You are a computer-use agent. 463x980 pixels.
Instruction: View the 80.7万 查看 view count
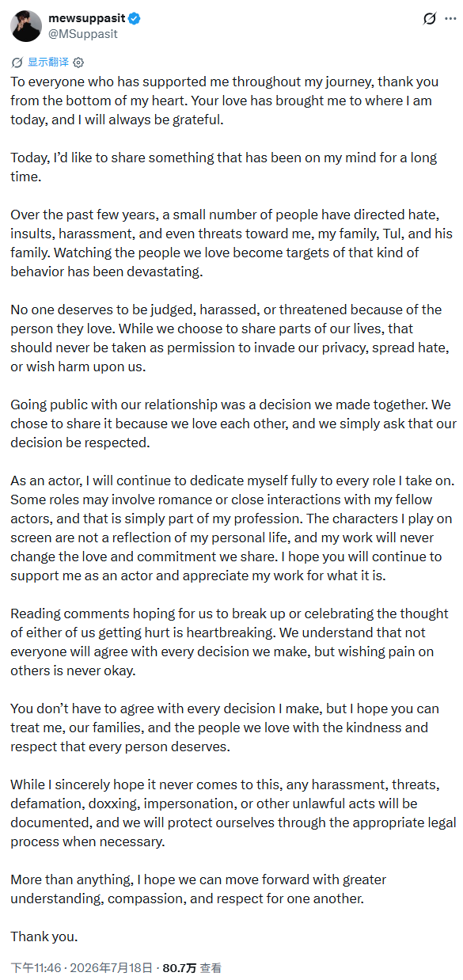coord(192,967)
